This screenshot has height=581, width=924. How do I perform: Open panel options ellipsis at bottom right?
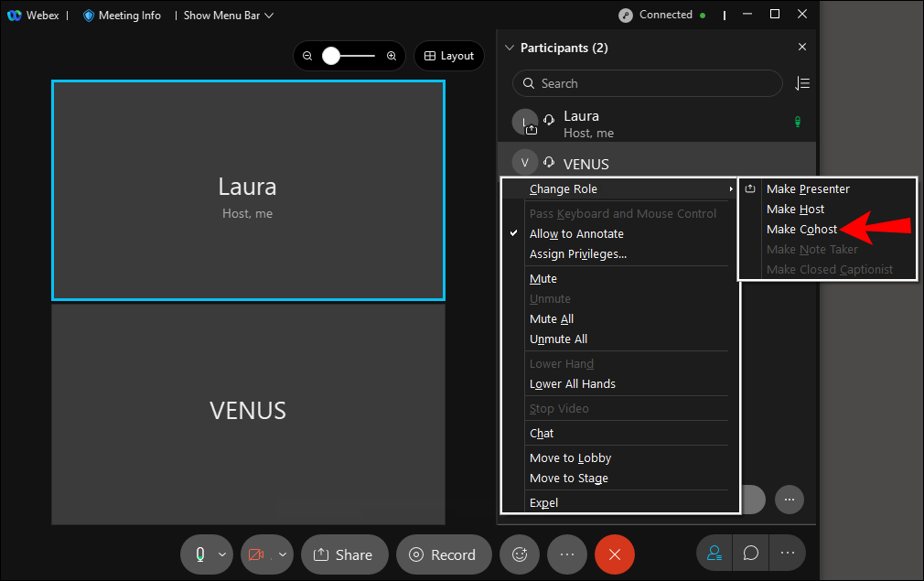[788, 554]
